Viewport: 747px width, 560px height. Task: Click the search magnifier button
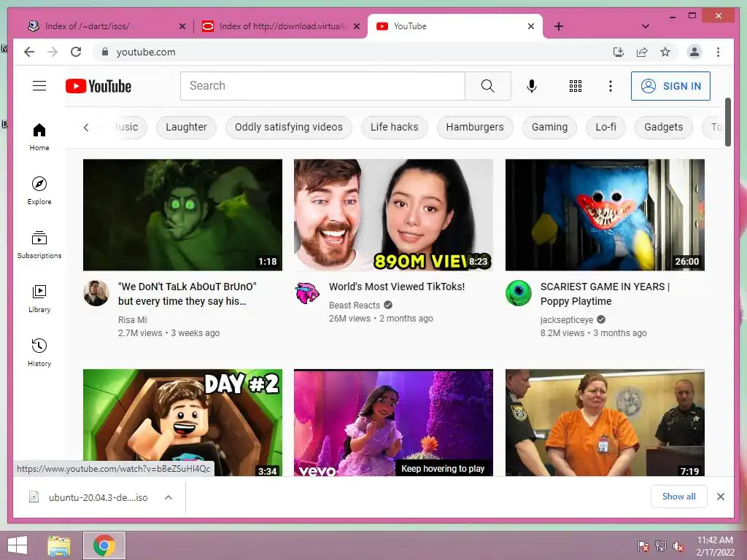point(487,86)
